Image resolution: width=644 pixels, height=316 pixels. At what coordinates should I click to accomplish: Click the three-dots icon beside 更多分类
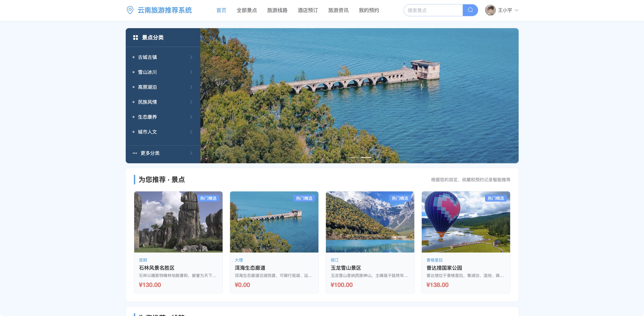(x=135, y=153)
